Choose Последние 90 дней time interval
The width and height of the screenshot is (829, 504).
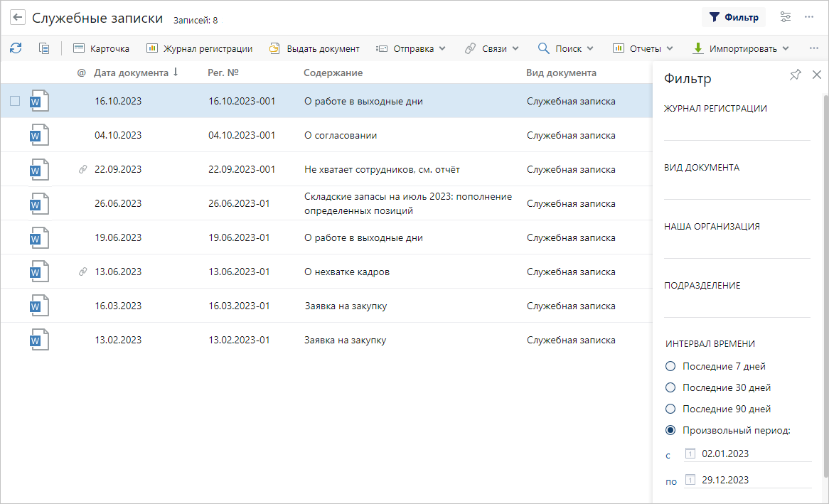click(x=670, y=409)
